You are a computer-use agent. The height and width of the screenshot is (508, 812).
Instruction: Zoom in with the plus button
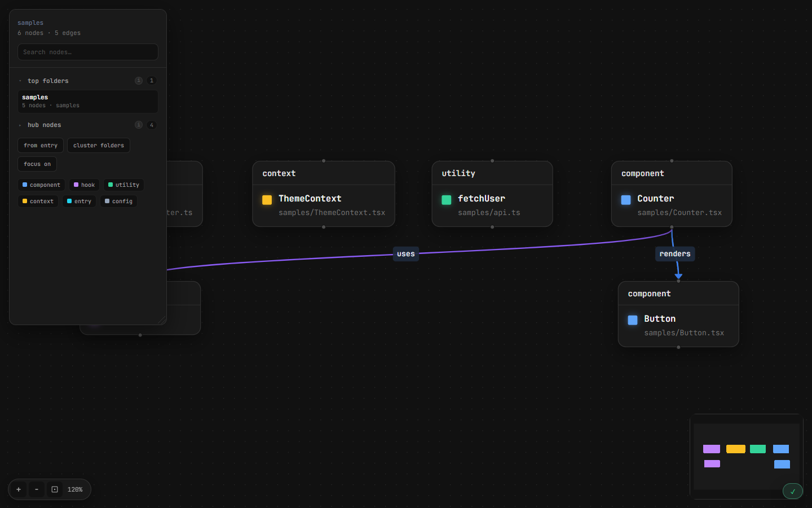[19, 489]
